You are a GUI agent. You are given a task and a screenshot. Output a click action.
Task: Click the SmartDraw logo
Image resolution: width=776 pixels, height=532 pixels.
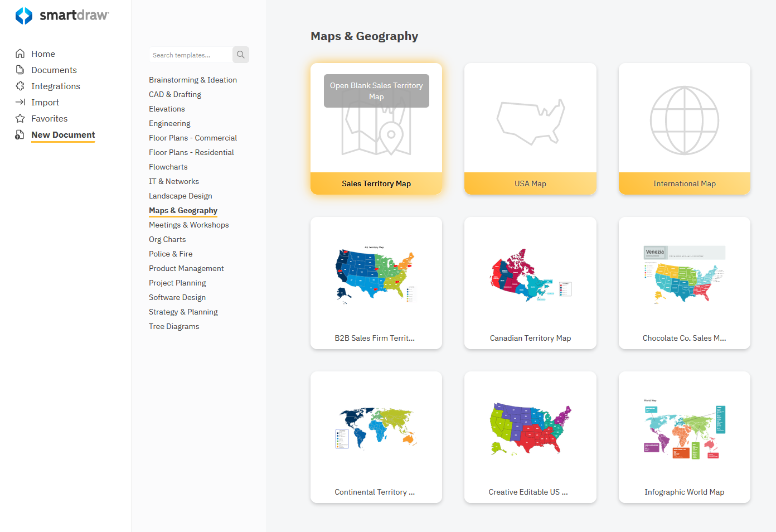coord(61,16)
